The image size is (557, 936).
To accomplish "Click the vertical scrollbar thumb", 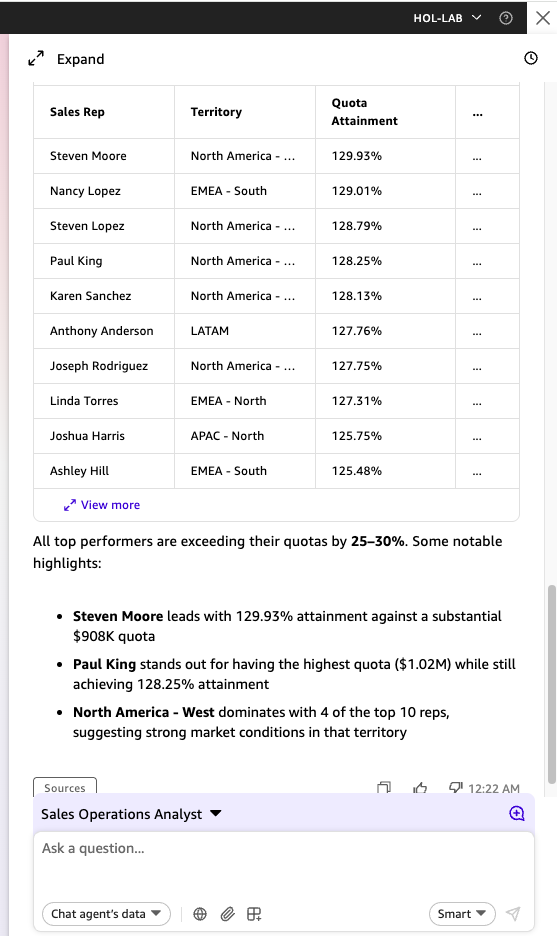I will coord(552,684).
